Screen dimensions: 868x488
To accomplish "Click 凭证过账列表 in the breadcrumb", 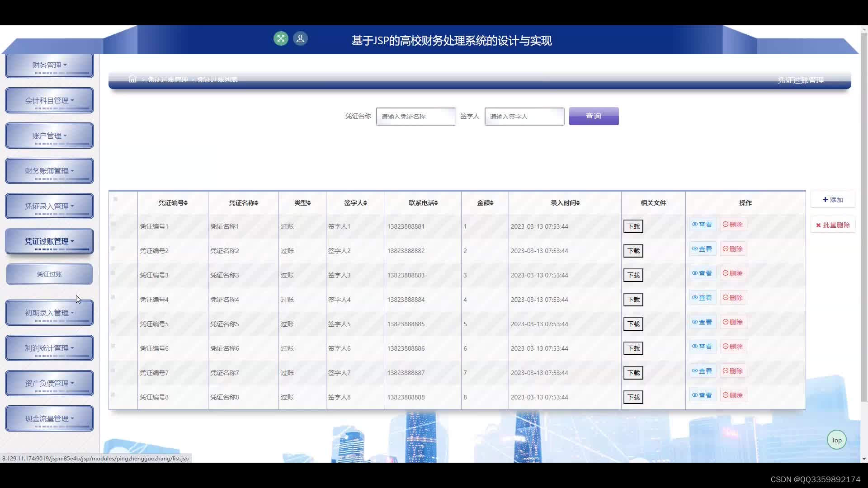I will (217, 80).
